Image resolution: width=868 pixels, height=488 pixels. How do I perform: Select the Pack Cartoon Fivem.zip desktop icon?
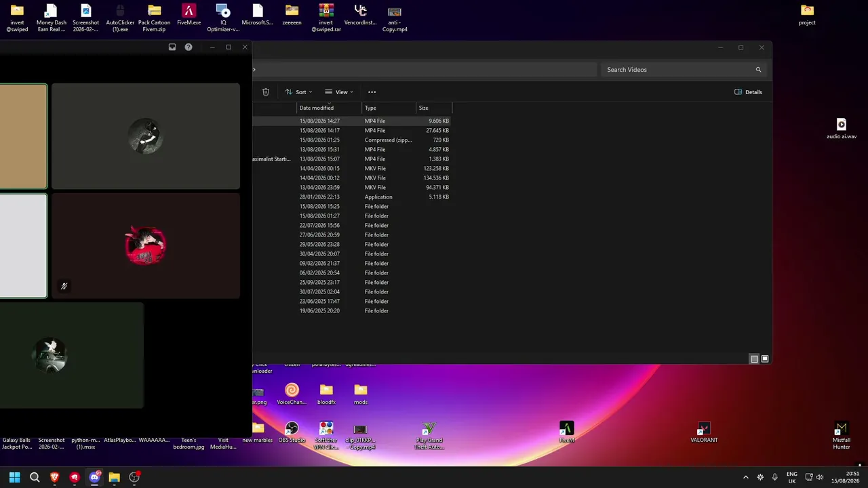click(x=155, y=18)
